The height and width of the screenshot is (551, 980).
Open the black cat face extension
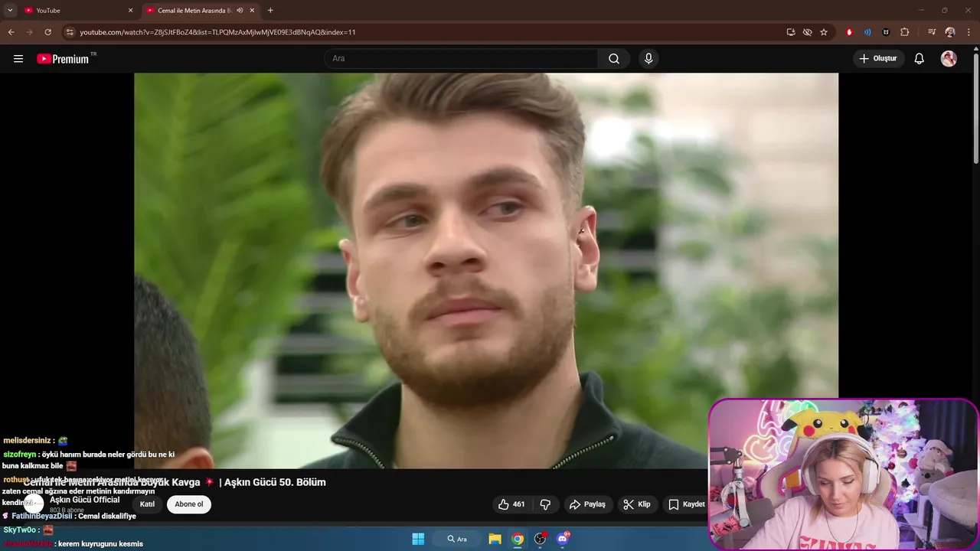pos(886,32)
